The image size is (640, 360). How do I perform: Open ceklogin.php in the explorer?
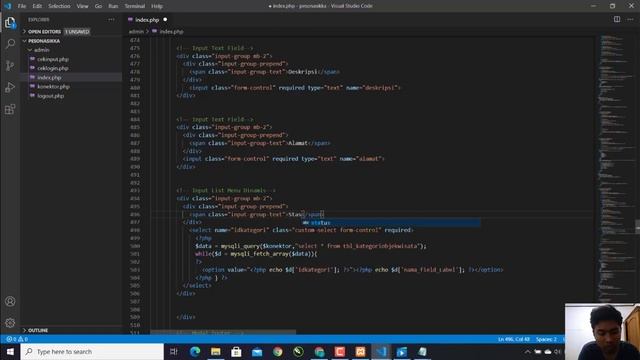pyautogui.click(x=53, y=68)
